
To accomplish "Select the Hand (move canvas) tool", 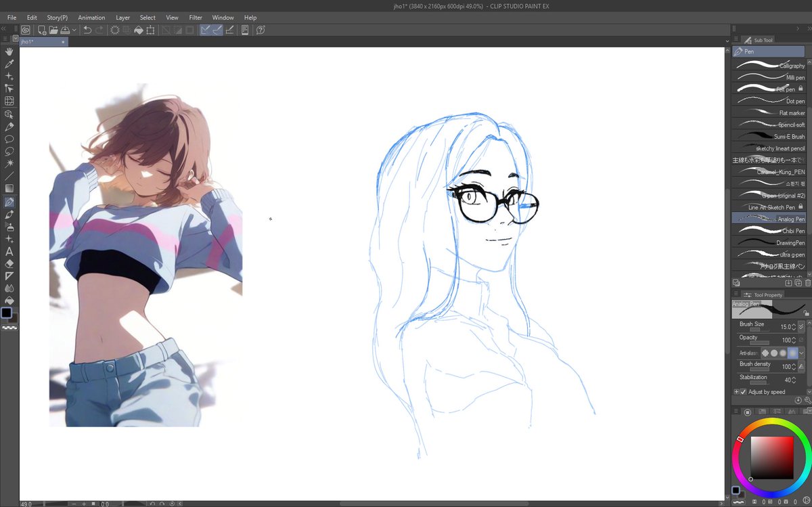I will [9, 51].
